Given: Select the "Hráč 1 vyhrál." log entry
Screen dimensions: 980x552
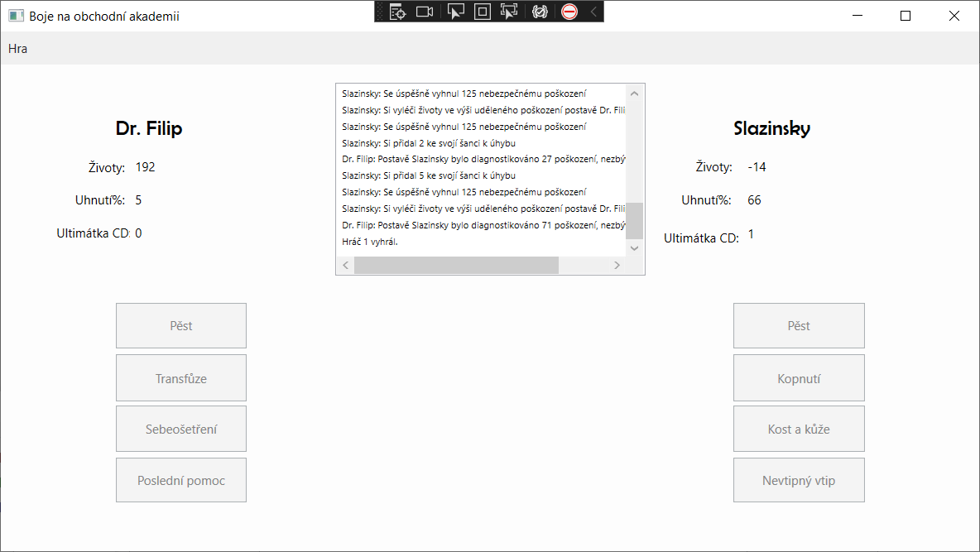Looking at the screenshot, I should click(370, 242).
